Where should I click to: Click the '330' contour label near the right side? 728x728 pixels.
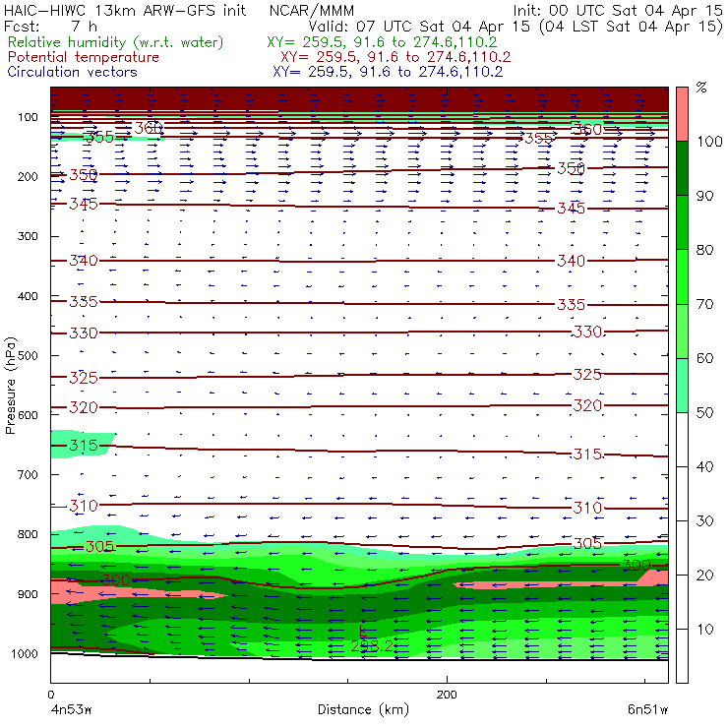pos(587,332)
